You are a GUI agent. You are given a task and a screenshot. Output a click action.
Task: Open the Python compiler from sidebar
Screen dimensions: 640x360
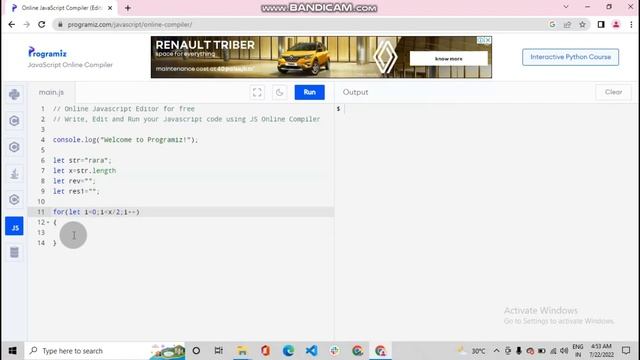(14, 94)
